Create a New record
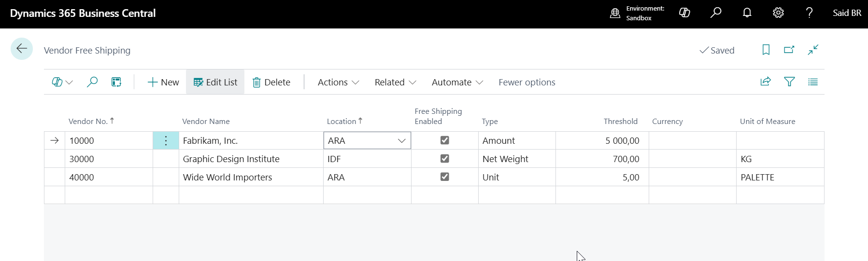Image resolution: width=868 pixels, height=261 pixels. (163, 82)
